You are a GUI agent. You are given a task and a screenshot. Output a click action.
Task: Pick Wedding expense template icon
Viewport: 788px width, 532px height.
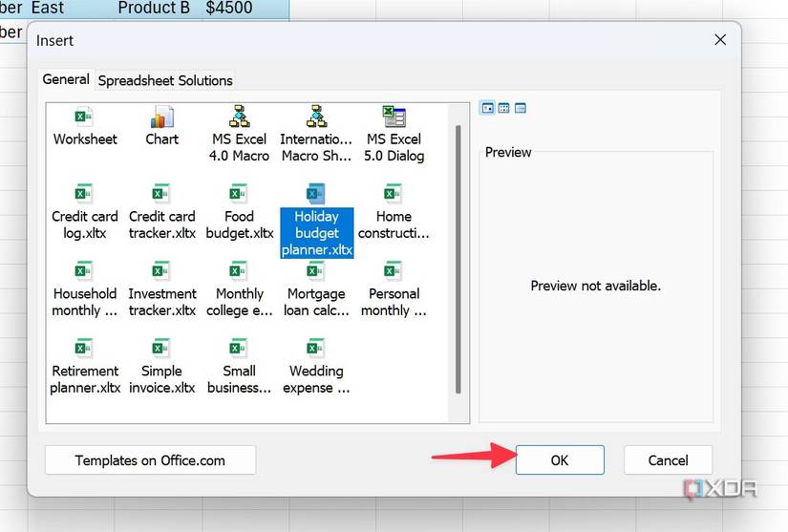(315, 348)
